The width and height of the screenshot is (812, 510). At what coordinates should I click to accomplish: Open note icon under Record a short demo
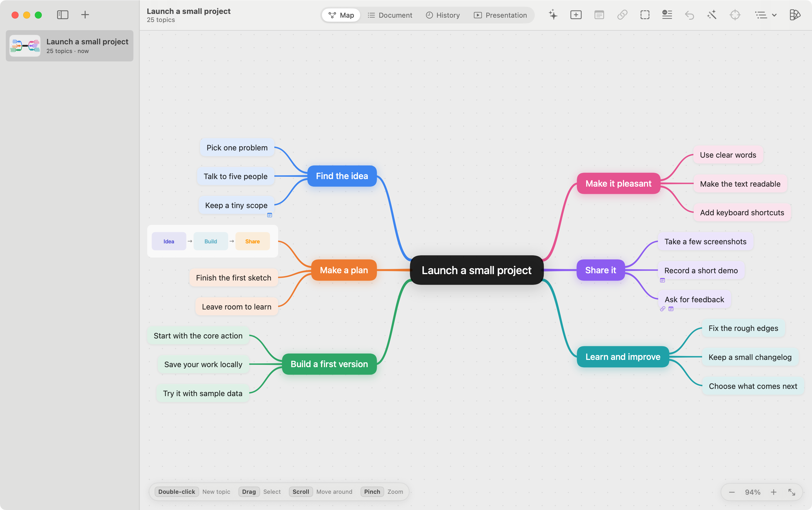coord(662,280)
